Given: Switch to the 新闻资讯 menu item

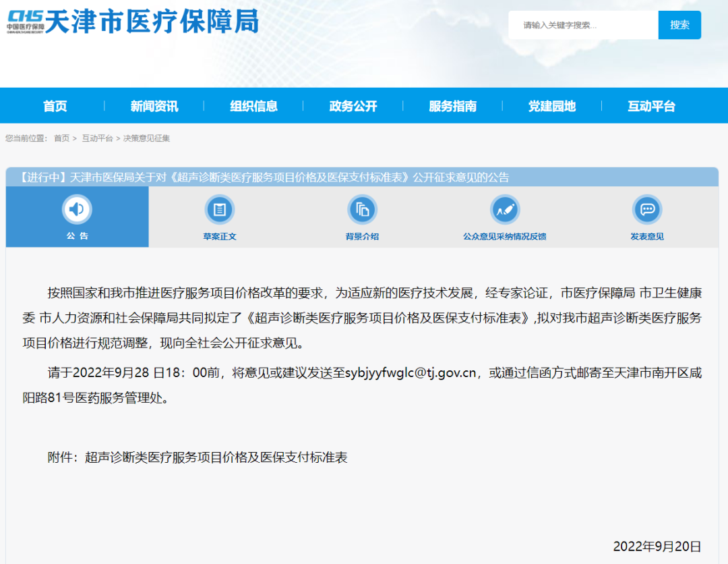Looking at the screenshot, I should pos(154,105).
